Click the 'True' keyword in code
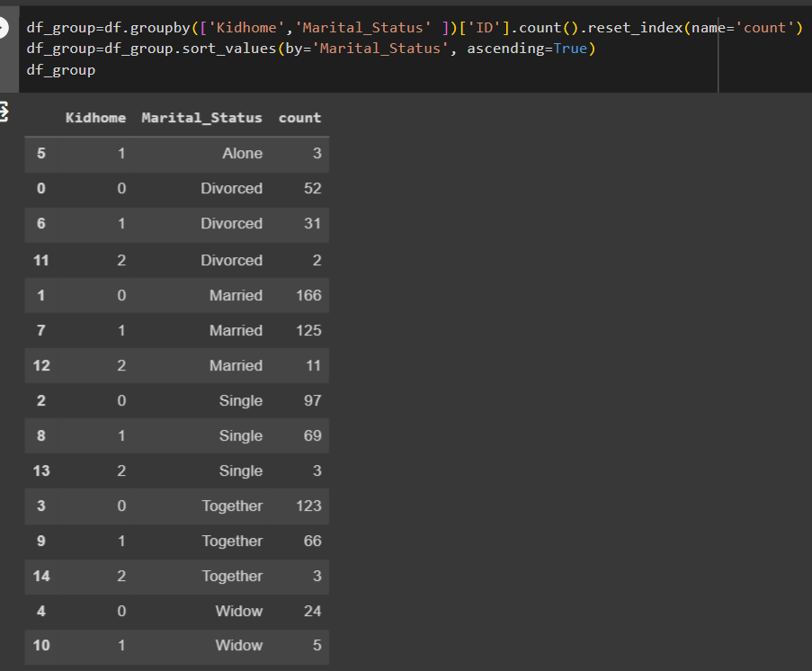This screenshot has height=671, width=812. pyautogui.click(x=570, y=49)
